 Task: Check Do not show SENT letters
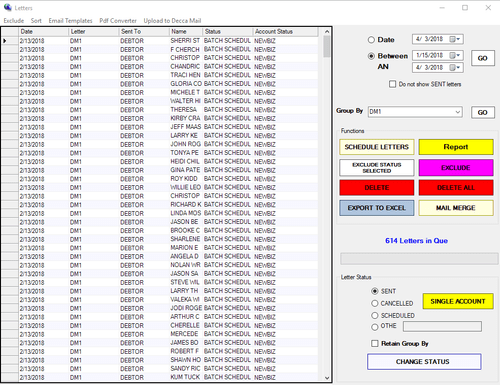(x=392, y=84)
